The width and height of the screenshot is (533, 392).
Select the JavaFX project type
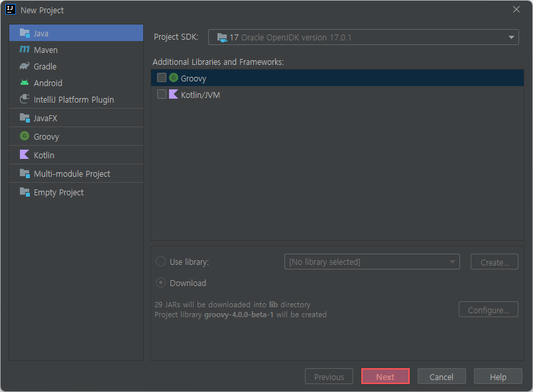76,118
